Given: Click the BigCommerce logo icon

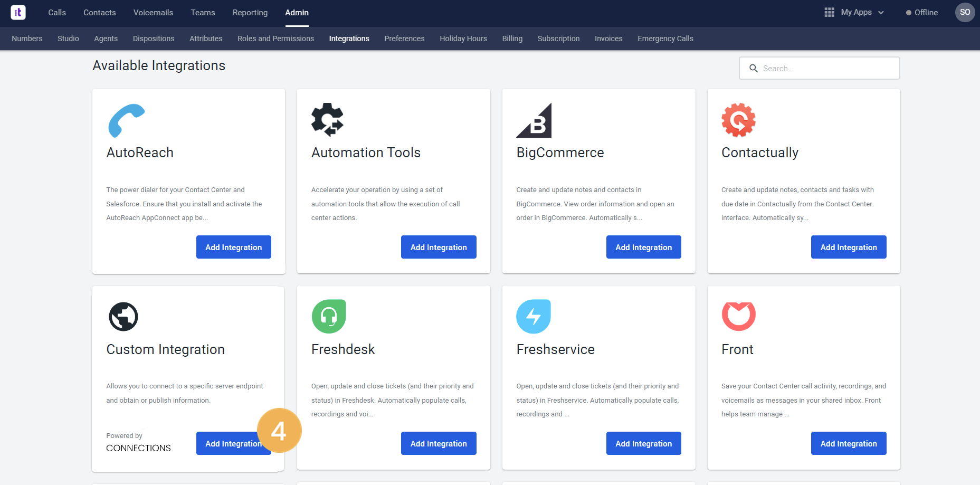Looking at the screenshot, I should coord(534,120).
